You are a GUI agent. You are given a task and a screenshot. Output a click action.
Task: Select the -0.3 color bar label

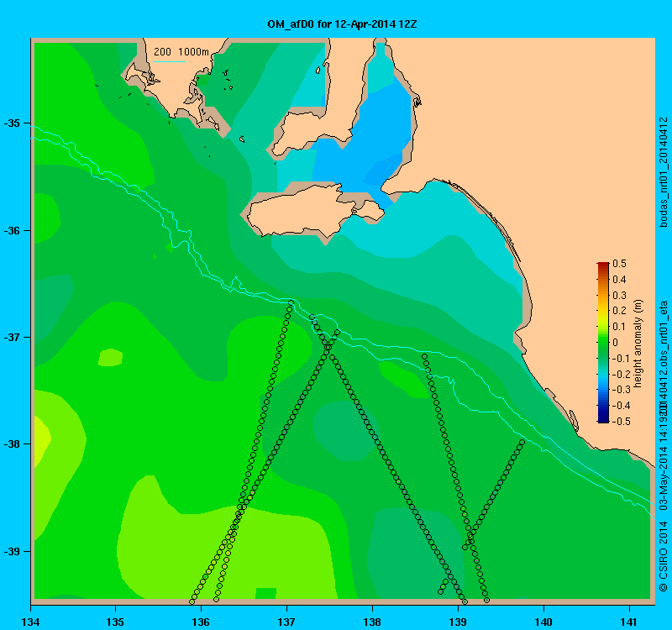[x=621, y=390]
